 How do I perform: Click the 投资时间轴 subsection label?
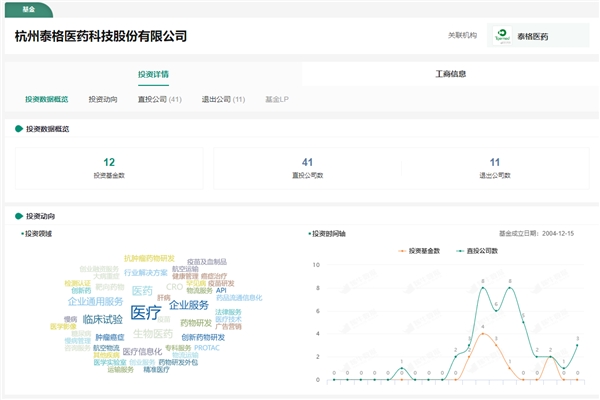329,233
